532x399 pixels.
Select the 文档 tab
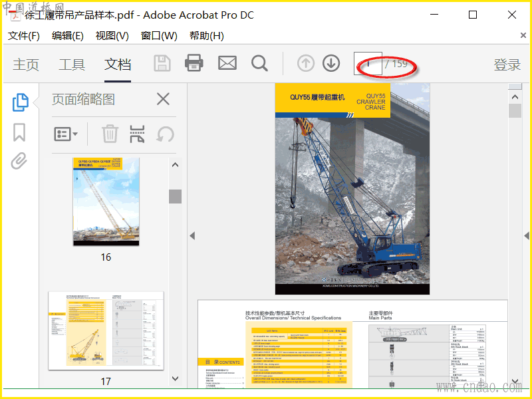(118, 65)
